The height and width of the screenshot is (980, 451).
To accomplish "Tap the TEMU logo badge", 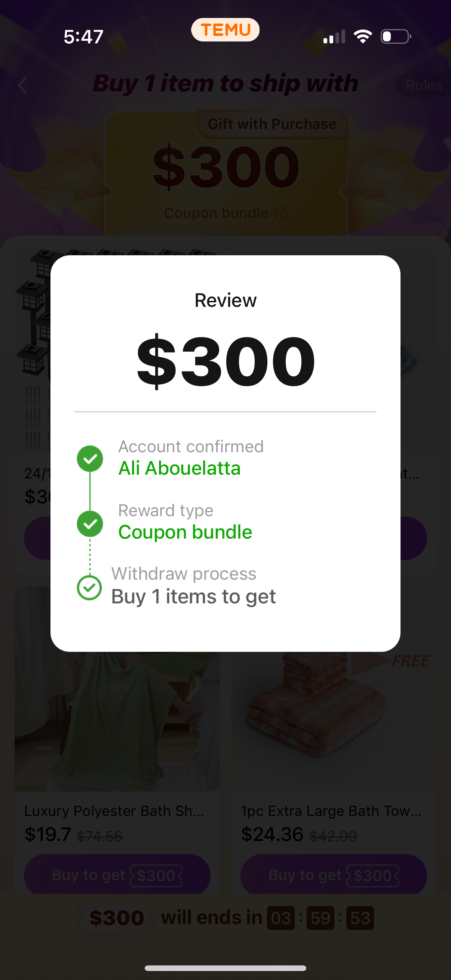I will 225,30.
